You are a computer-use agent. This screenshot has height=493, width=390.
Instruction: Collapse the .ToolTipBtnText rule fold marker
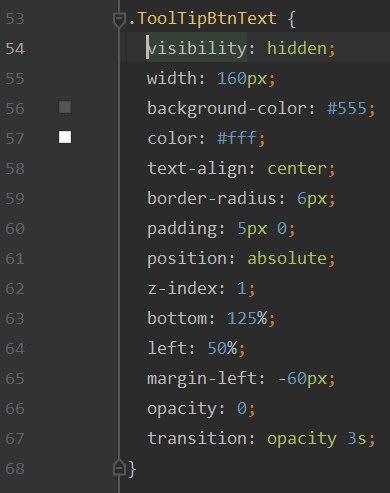119,20
